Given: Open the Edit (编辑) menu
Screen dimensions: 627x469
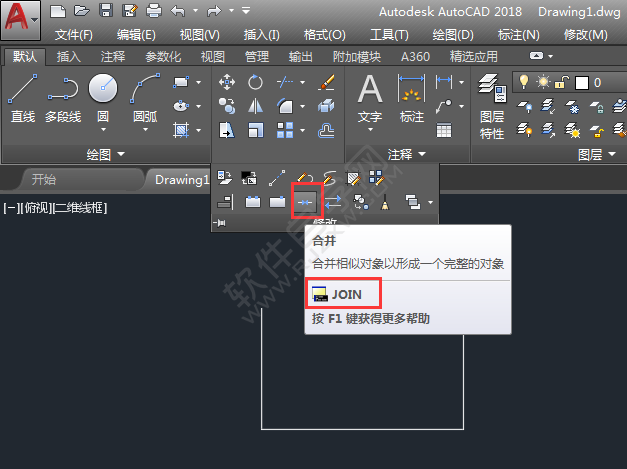Looking at the screenshot, I should 136,35.
